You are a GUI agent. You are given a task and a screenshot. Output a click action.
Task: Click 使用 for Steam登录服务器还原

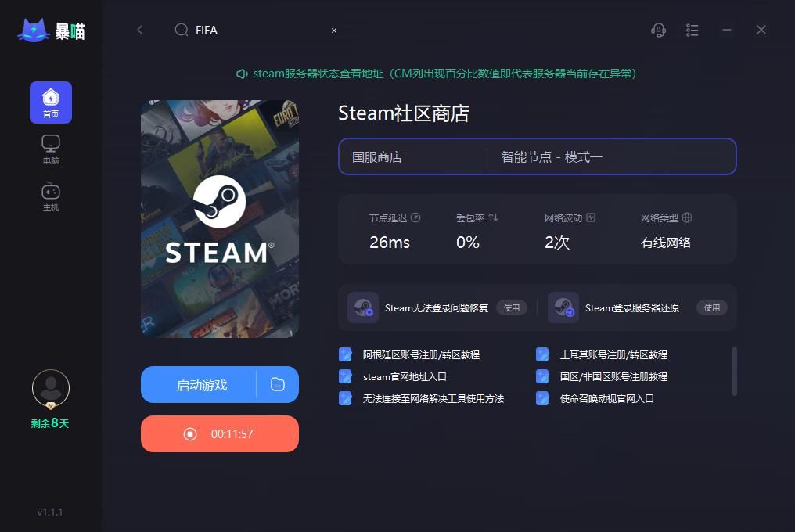712,307
